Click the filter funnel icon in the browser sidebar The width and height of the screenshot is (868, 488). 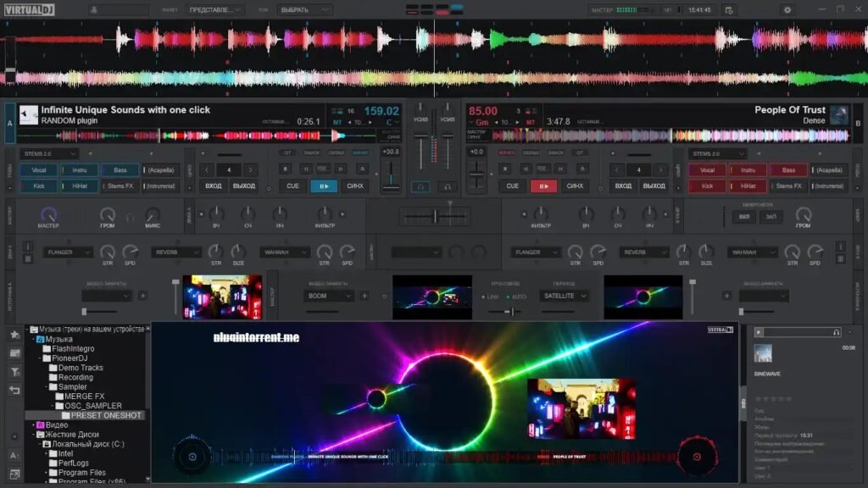pos(15,372)
